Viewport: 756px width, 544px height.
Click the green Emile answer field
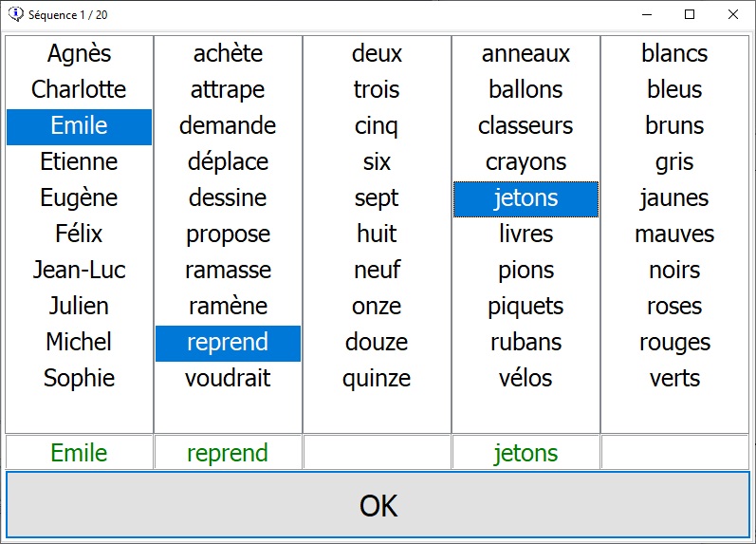point(79,453)
